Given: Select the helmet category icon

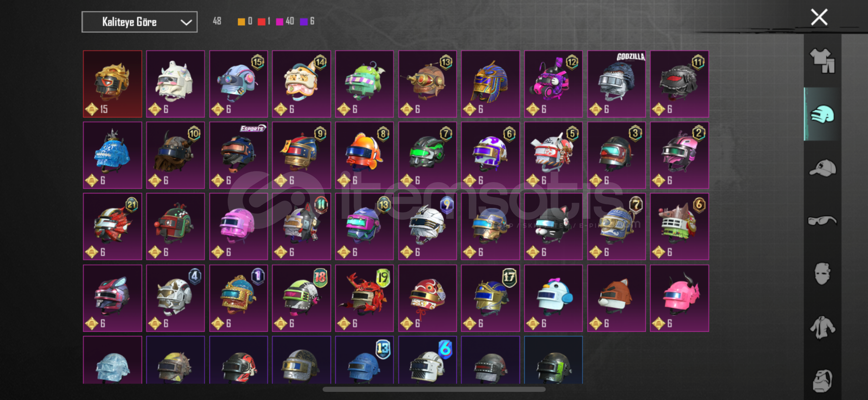Looking at the screenshot, I should pos(822,114).
